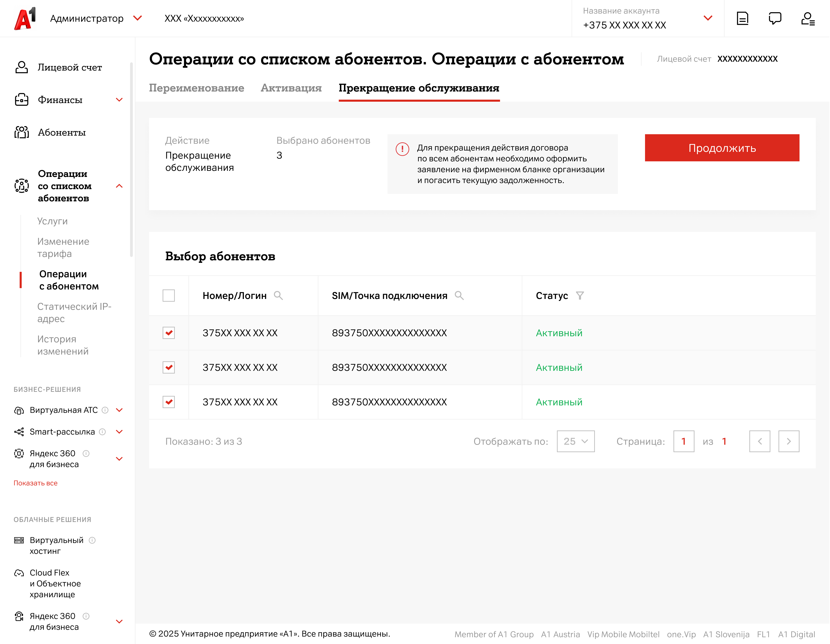Viewport: 830px width, 644px height.
Task: Open the 25 rows-per-page dropdown
Action: 575,441
